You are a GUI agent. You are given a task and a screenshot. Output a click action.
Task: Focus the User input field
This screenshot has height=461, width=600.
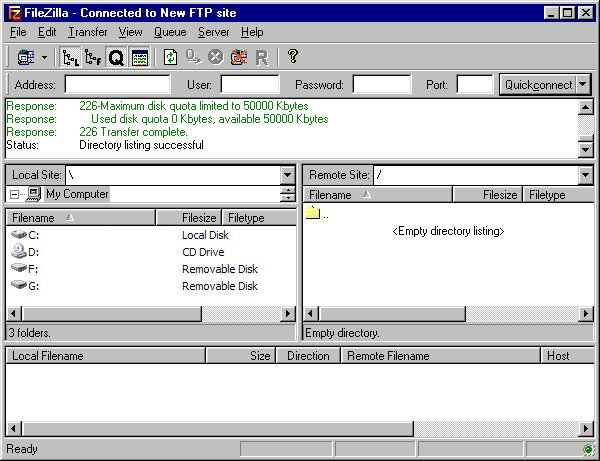250,84
